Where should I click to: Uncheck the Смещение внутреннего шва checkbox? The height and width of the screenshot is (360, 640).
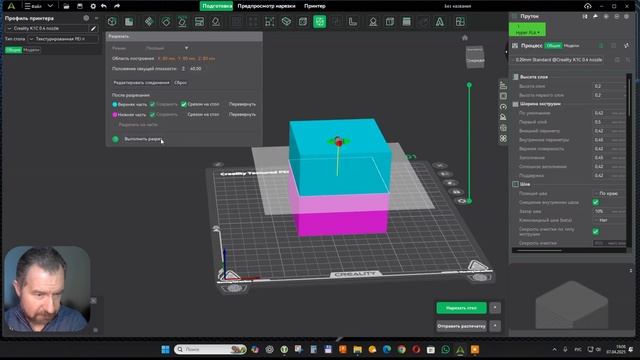596,202
